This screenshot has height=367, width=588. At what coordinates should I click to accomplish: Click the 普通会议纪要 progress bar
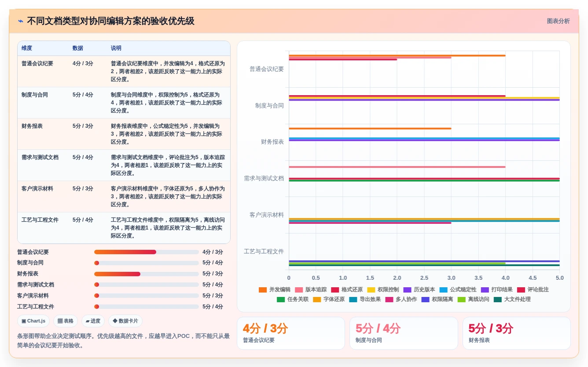[147, 252]
